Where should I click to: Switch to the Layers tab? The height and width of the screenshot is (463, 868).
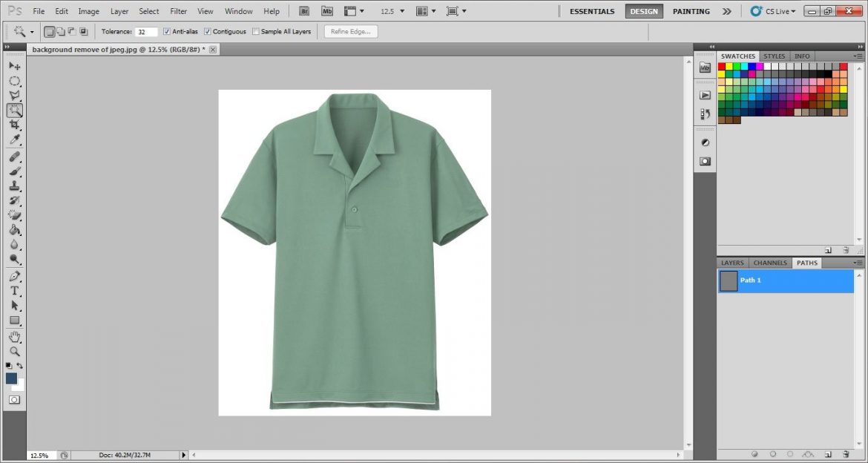click(732, 263)
